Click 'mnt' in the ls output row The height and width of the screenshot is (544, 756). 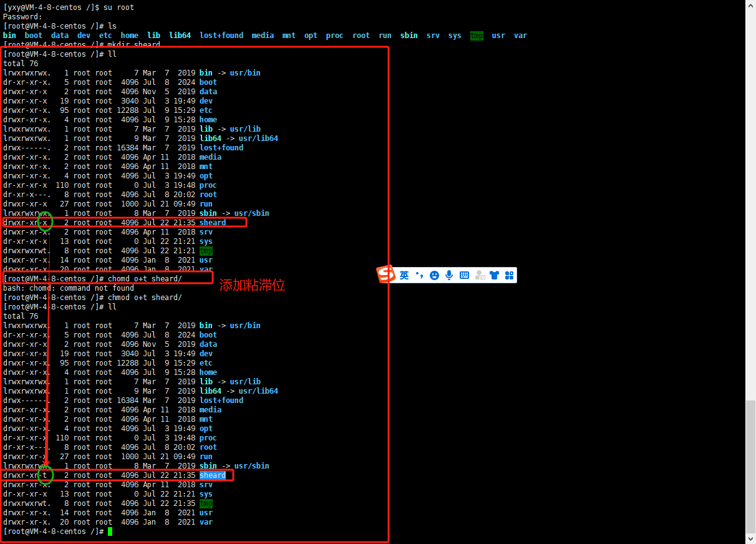(x=289, y=36)
